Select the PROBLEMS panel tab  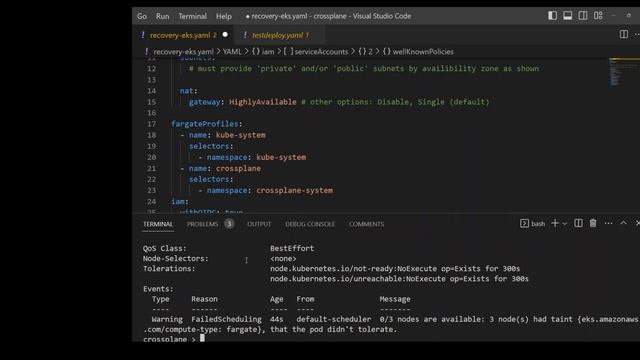(202, 224)
